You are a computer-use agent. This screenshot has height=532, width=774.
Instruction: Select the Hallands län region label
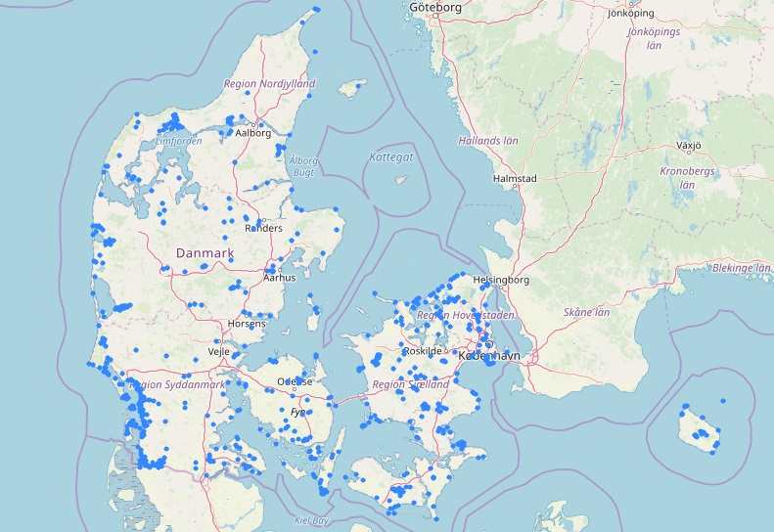click(504, 141)
